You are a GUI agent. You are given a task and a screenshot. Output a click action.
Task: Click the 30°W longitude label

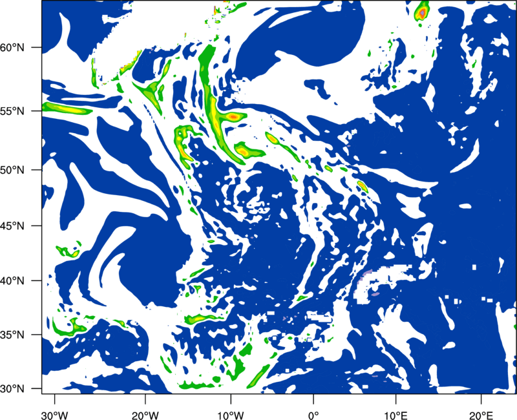point(55,415)
